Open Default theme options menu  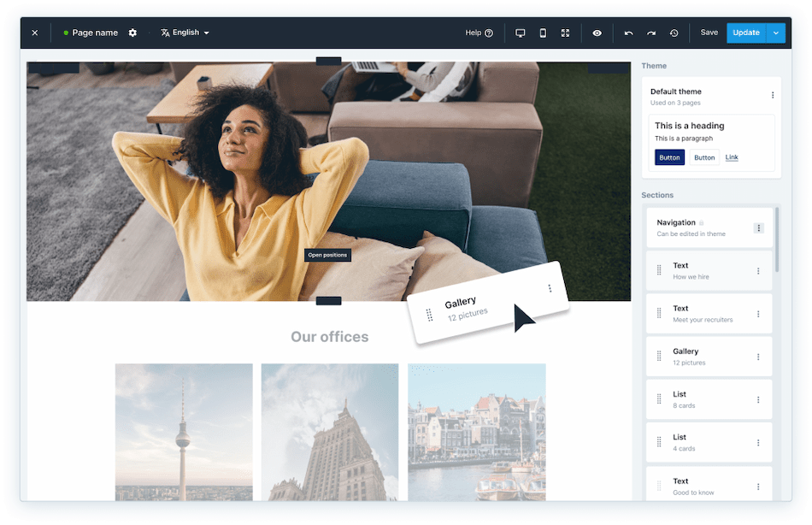773,95
